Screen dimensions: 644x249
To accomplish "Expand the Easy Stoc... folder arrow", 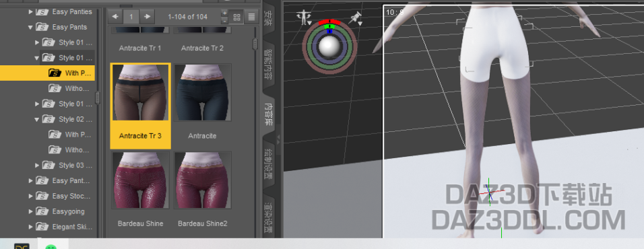I will point(30,196).
